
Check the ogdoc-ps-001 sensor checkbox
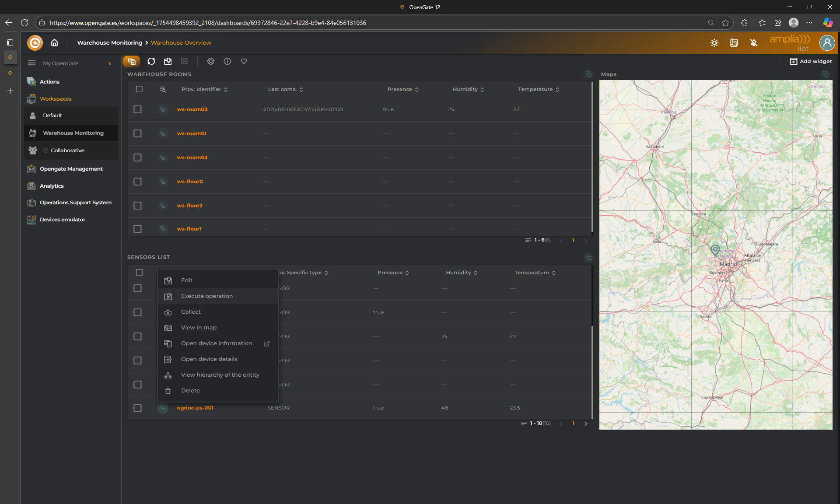pyautogui.click(x=137, y=408)
